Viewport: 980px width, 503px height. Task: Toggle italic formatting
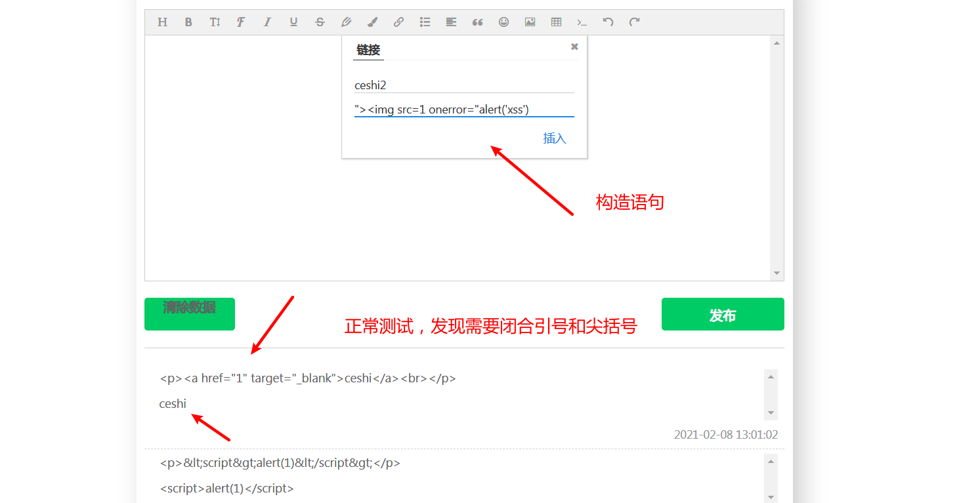click(267, 22)
